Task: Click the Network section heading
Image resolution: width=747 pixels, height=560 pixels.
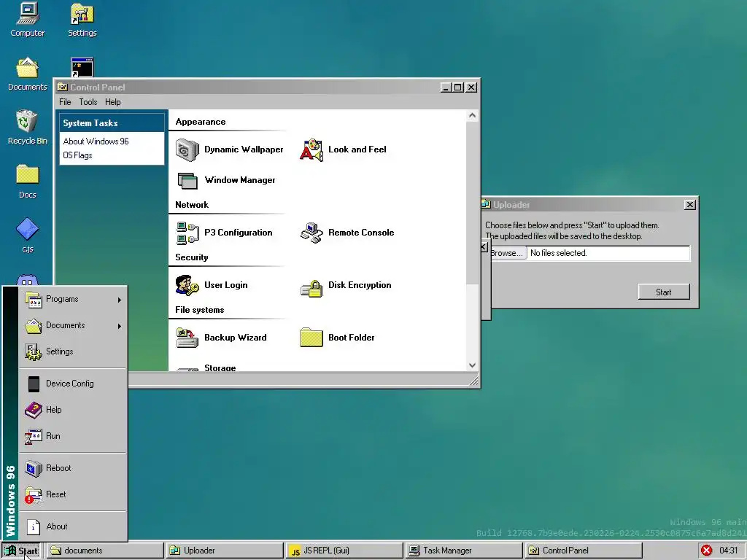Action: (x=192, y=205)
